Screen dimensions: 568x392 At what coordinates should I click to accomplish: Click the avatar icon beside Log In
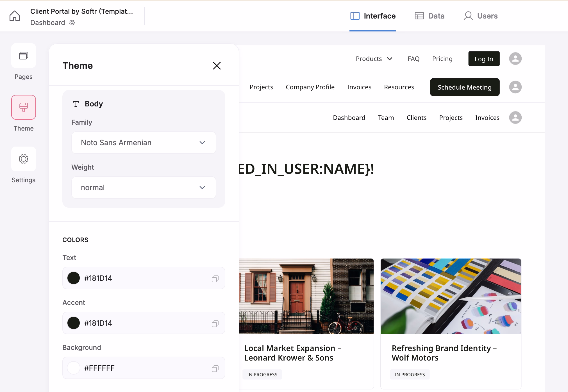point(515,58)
